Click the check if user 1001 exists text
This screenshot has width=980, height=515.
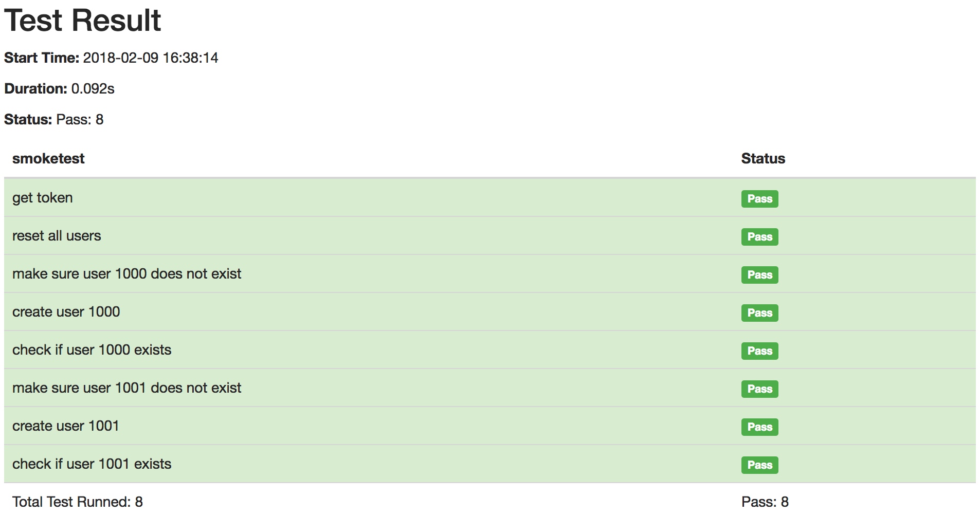(x=92, y=464)
